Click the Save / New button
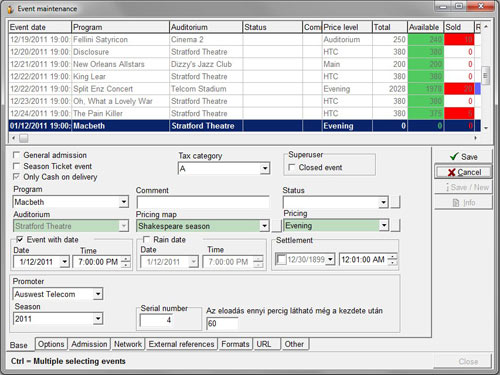 coord(463,187)
